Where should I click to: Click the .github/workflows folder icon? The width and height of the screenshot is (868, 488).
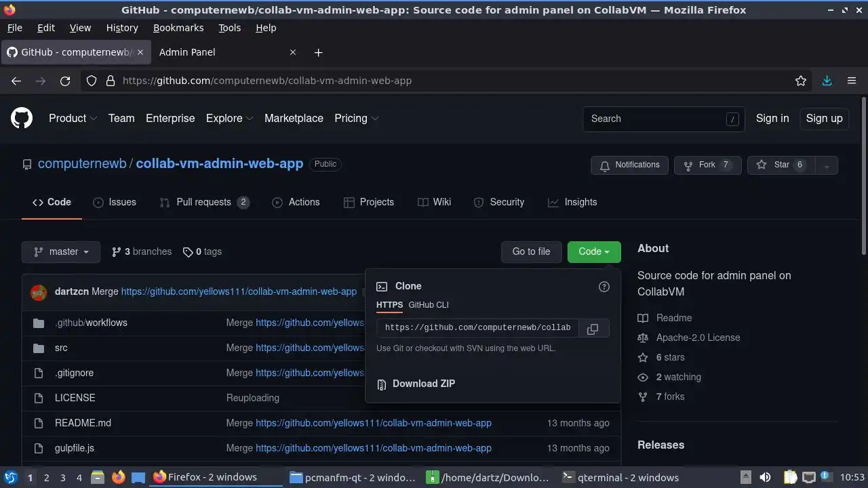pos(39,323)
